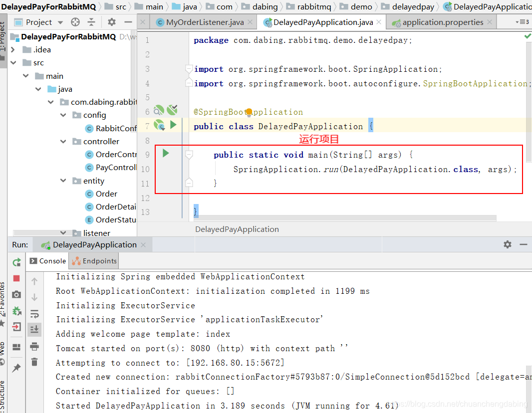Hide the Run tool window
The image size is (532, 413).
524,244
